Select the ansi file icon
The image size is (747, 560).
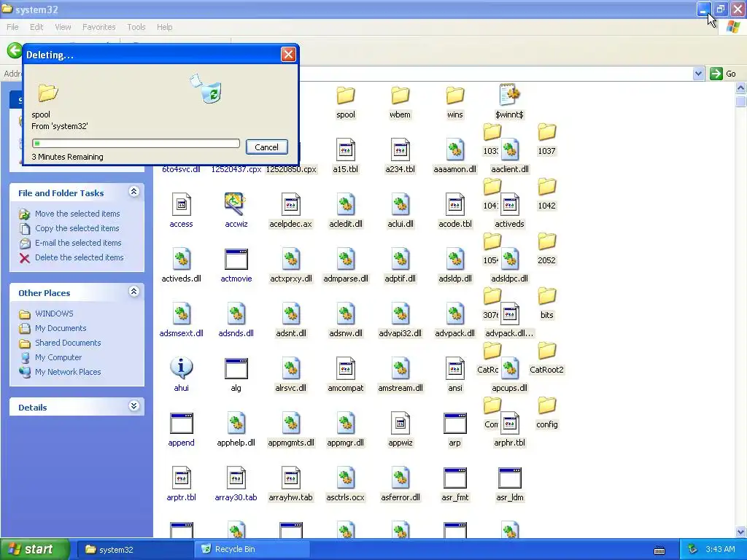click(455, 368)
